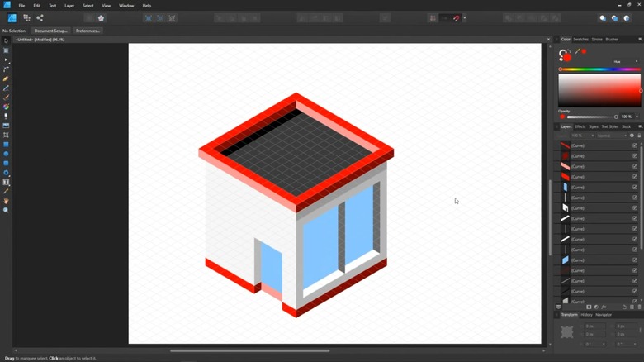Select the Ellipse shape tool

pos(6,154)
